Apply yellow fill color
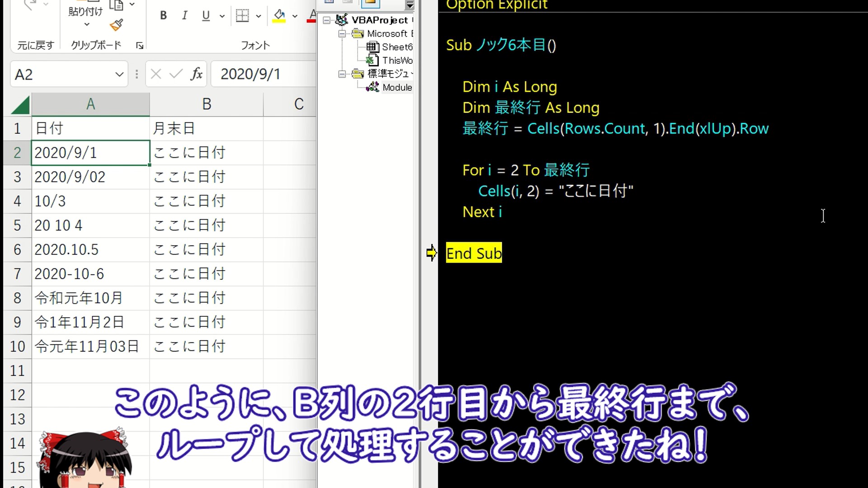Screen dimensions: 868x488 click(279, 16)
